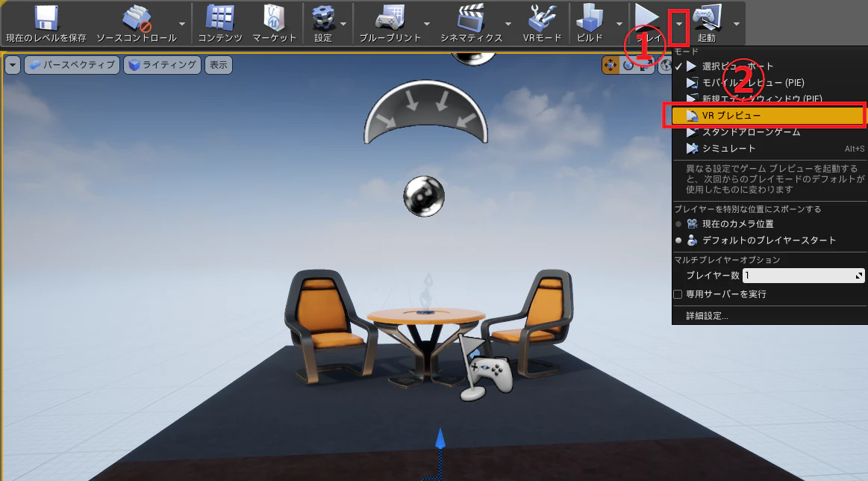This screenshot has width=868, height=481.
Task: Expand the シネマティクス dropdown arrow
Action: [508, 24]
